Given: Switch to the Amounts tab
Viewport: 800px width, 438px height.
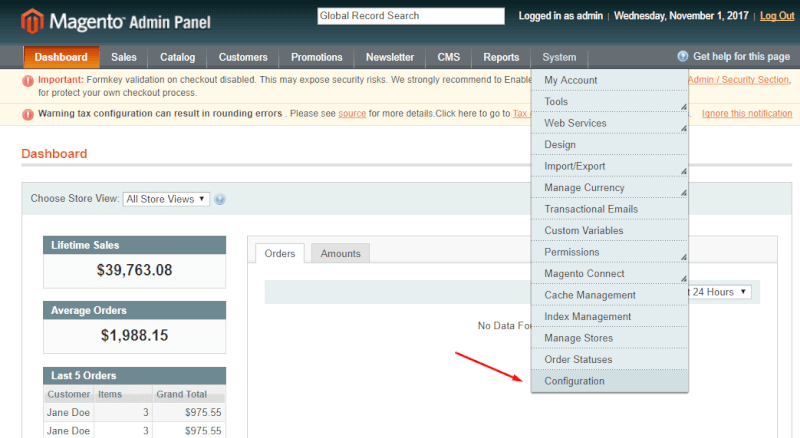Looking at the screenshot, I should coord(340,253).
